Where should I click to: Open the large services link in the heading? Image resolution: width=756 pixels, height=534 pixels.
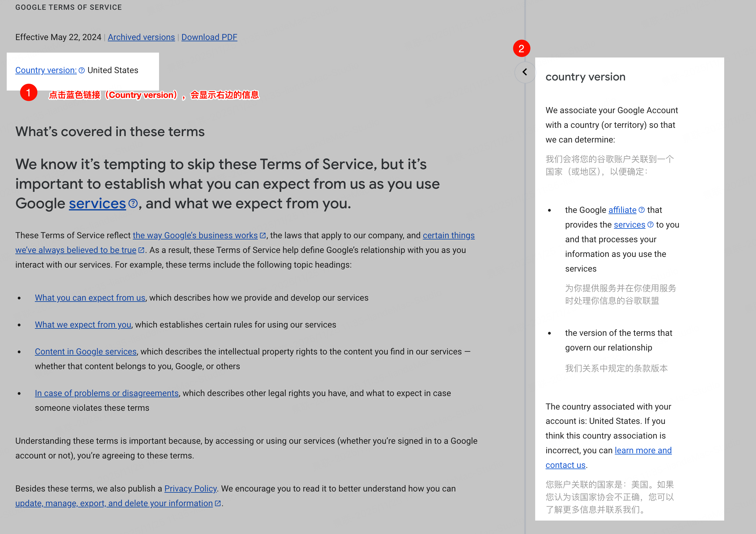coord(97,204)
